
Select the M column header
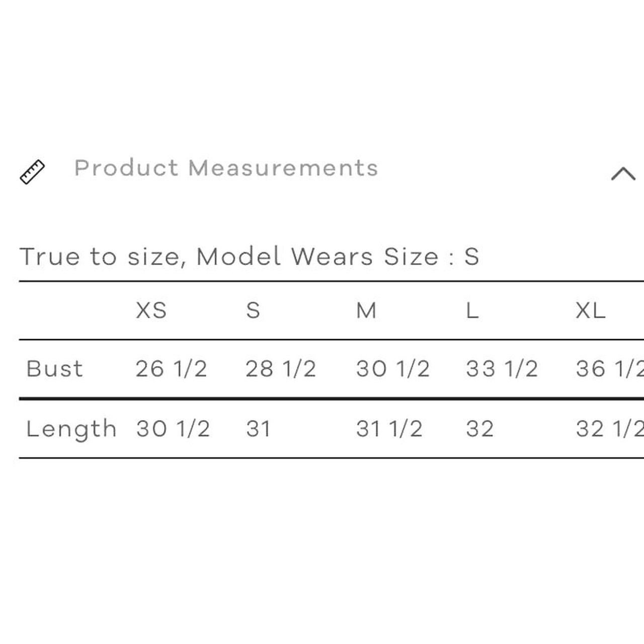366,310
